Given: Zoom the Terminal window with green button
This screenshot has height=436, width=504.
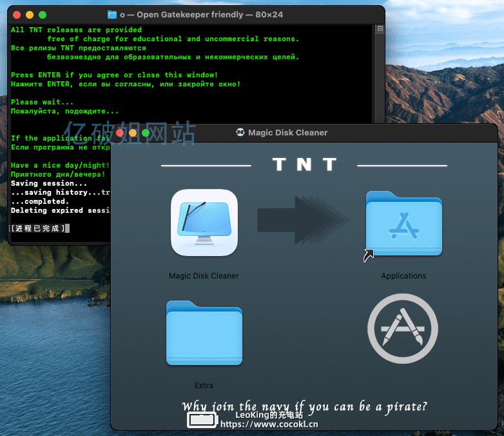Looking at the screenshot, I should click(x=43, y=15).
